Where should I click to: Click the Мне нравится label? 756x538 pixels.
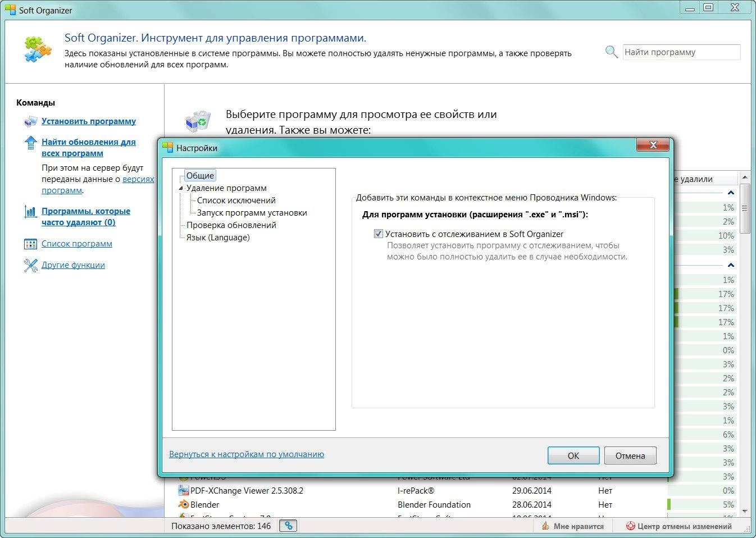[x=579, y=526]
